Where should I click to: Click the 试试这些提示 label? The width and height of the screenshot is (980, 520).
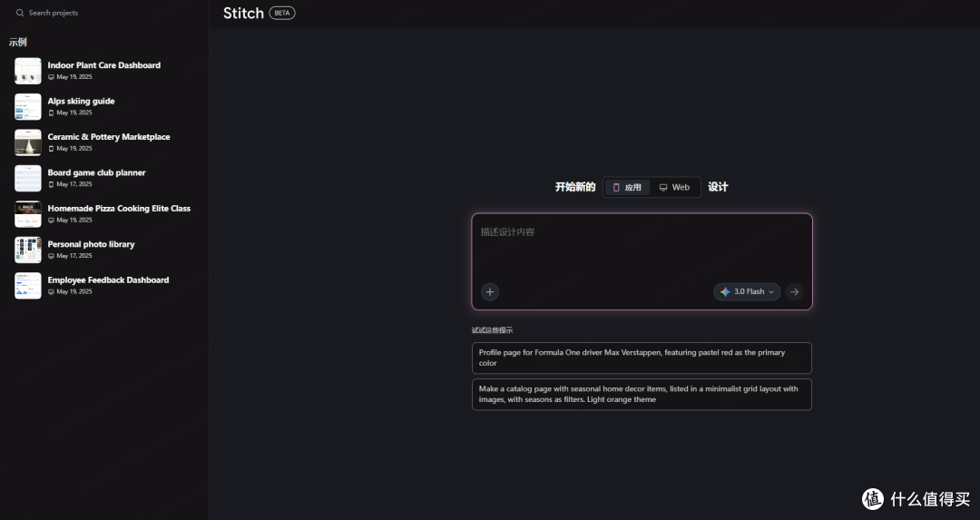tap(492, 330)
